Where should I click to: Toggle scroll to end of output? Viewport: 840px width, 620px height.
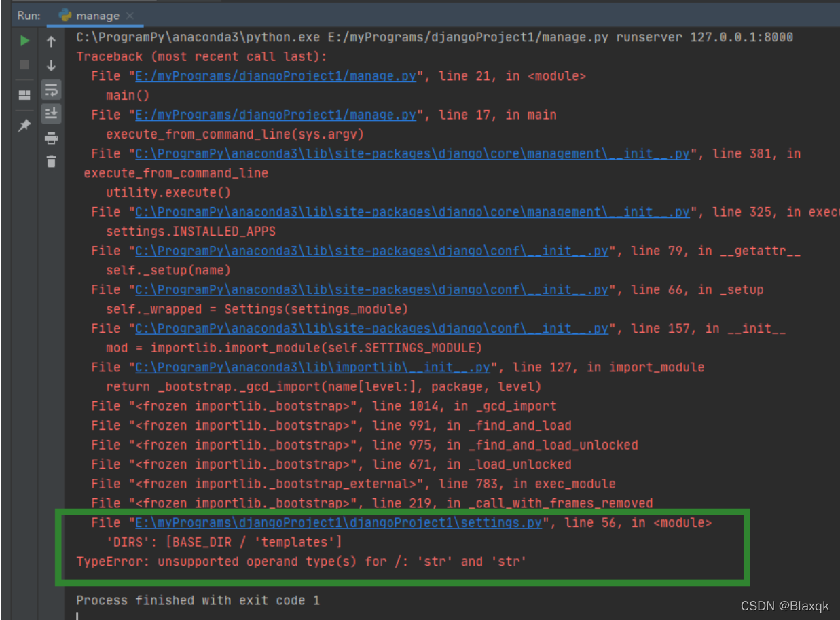pyautogui.click(x=51, y=113)
